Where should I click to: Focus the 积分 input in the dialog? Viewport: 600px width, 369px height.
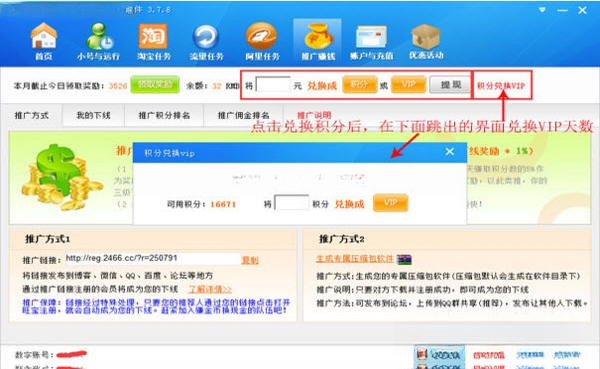click(x=291, y=203)
